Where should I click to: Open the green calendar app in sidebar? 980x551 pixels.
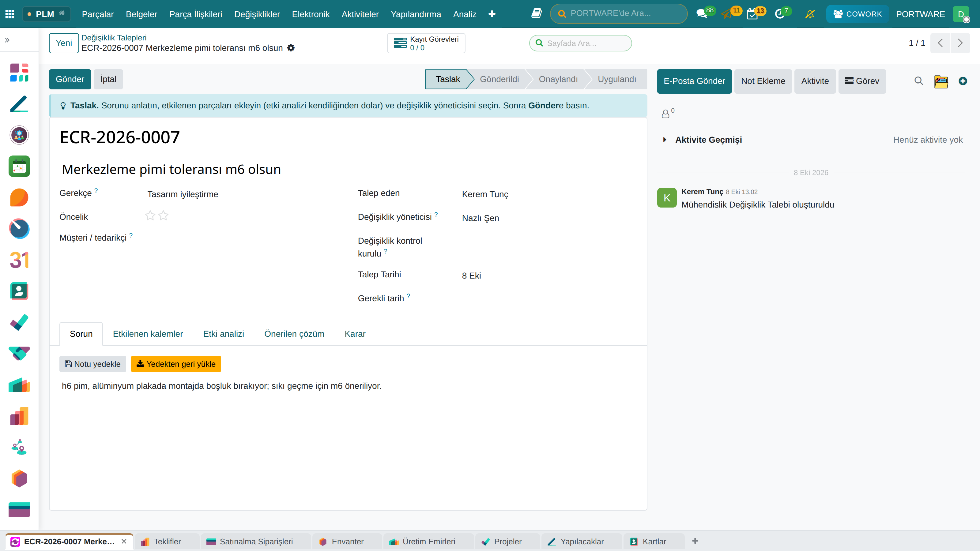(19, 166)
